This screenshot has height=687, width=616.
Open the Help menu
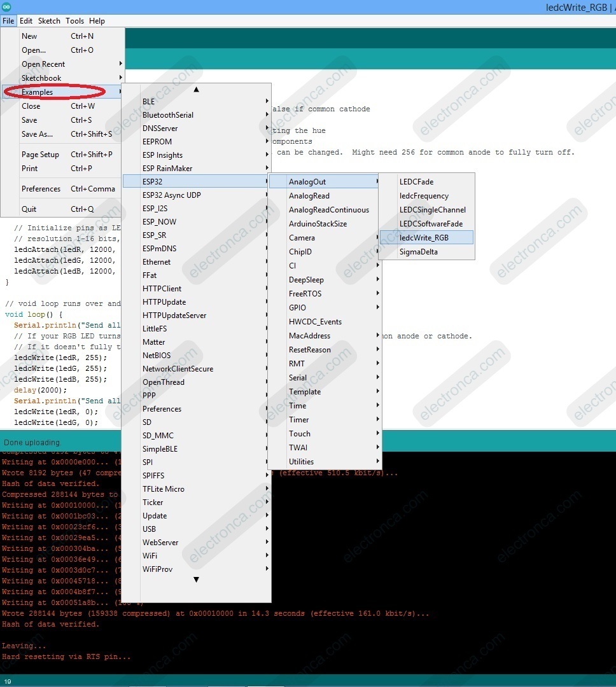(x=97, y=21)
